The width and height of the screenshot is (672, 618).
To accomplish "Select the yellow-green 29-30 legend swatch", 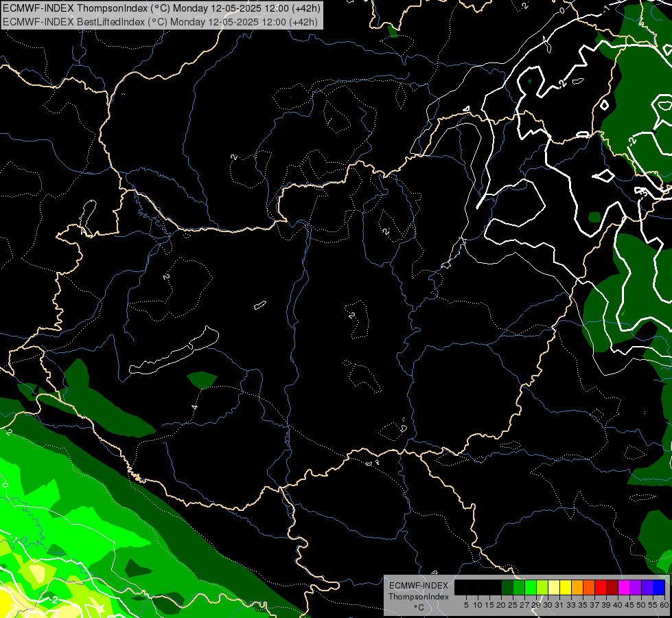I will (x=542, y=587).
